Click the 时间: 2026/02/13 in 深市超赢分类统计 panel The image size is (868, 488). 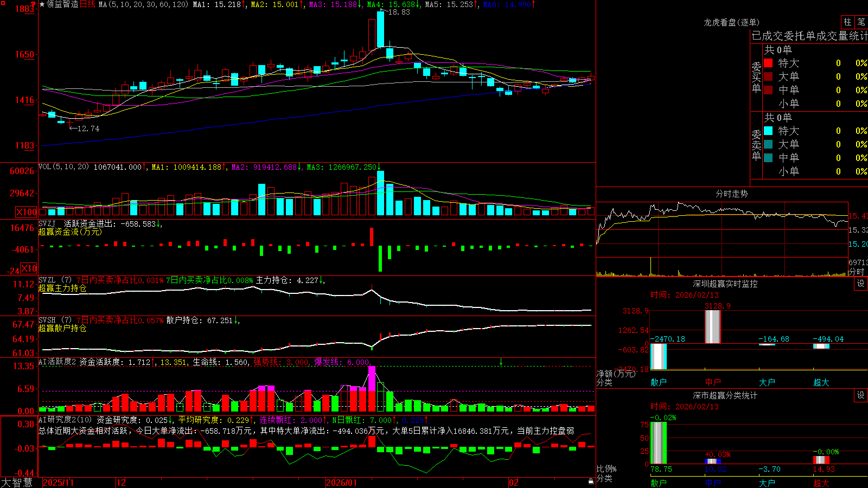tap(685, 407)
